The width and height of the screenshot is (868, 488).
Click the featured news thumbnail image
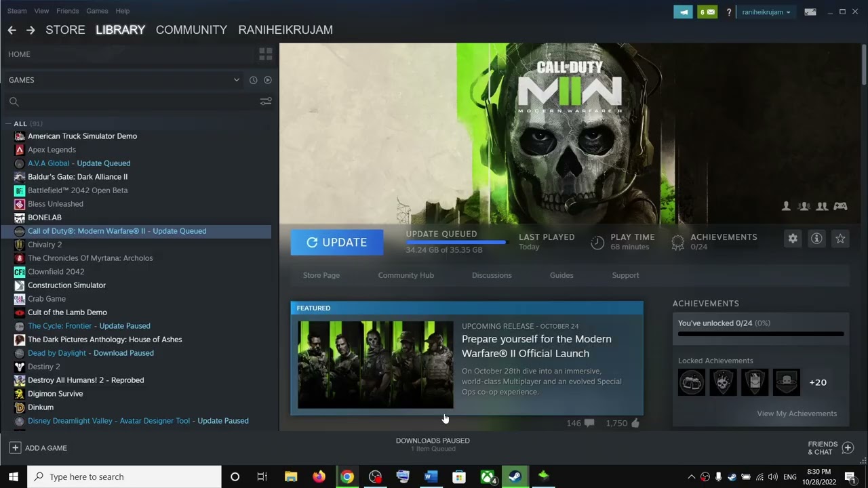coord(376,365)
